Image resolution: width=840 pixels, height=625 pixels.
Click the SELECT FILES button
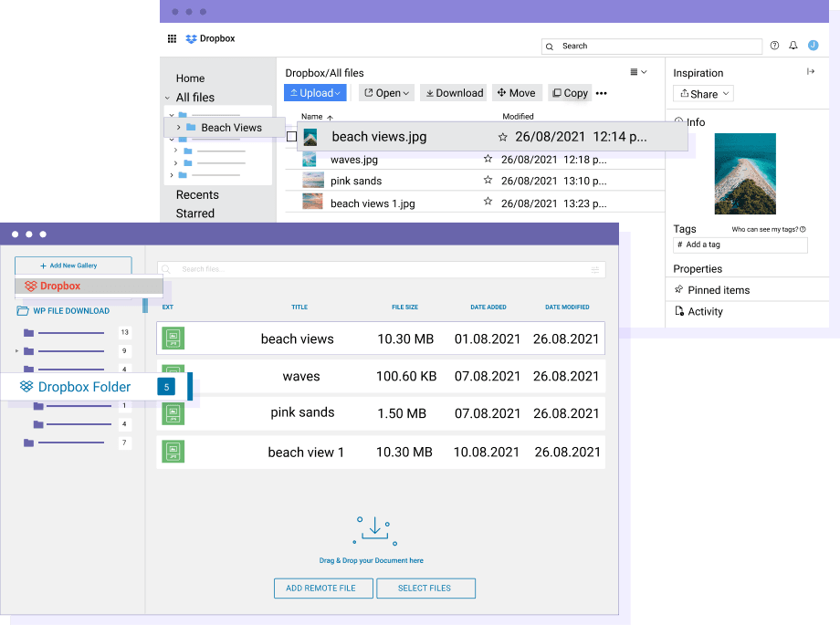click(425, 588)
